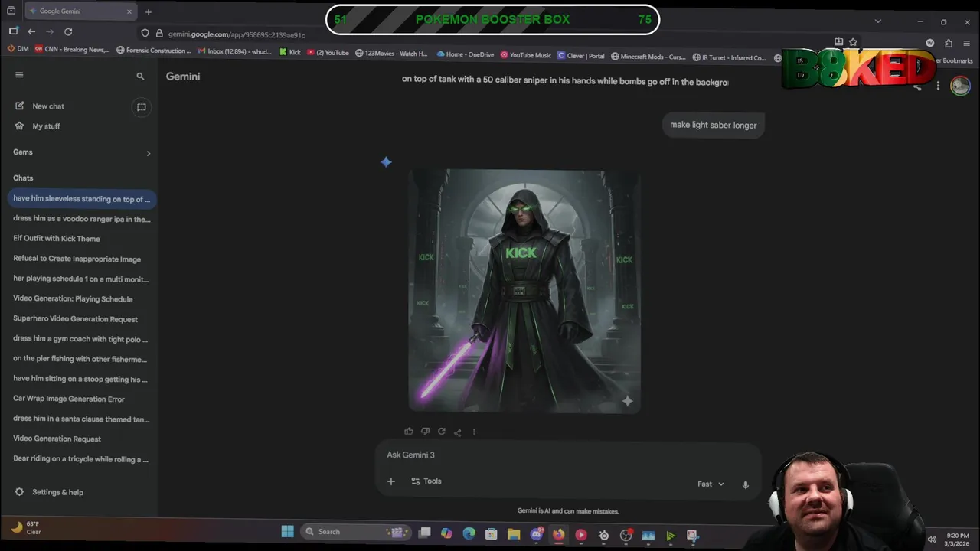Open the 'make light saber longer' message
Screen dimensions: 980x551
(x=714, y=125)
